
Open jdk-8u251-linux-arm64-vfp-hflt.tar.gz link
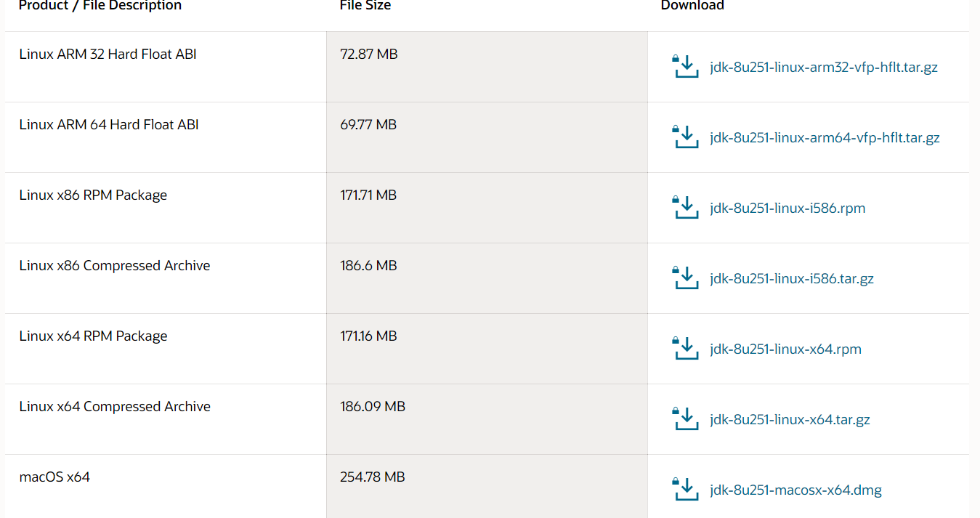click(825, 138)
